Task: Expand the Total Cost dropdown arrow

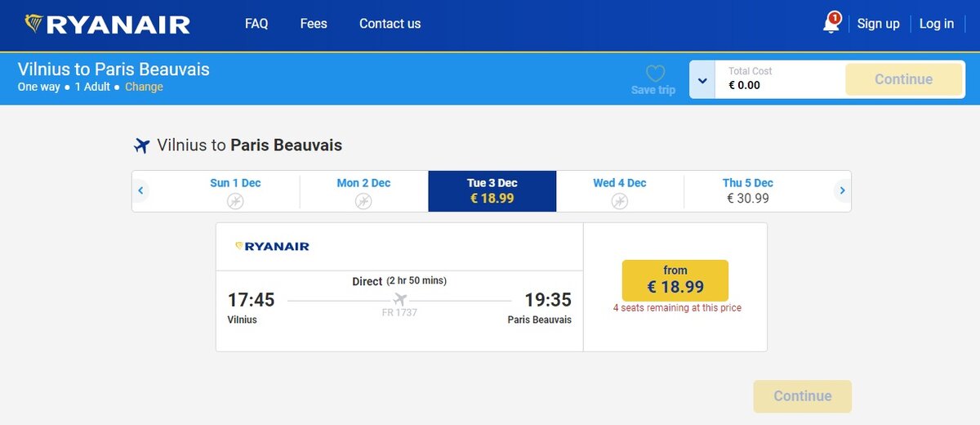Action: point(702,80)
